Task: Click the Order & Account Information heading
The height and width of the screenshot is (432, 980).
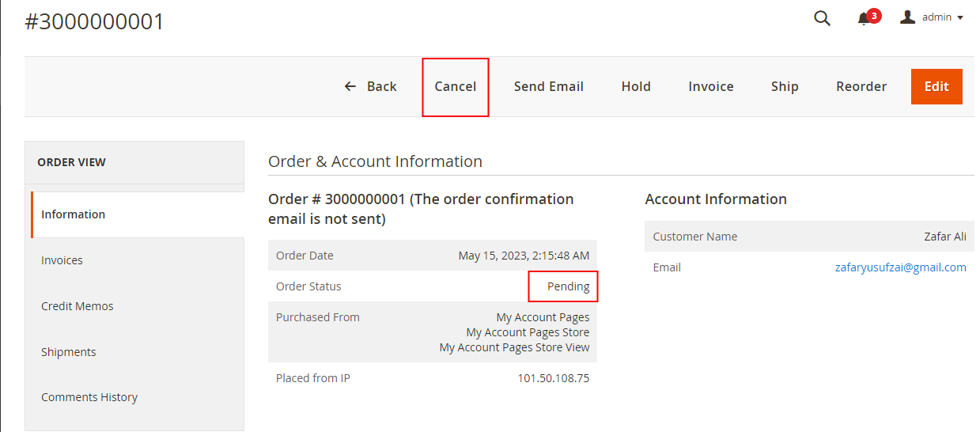Action: [375, 161]
